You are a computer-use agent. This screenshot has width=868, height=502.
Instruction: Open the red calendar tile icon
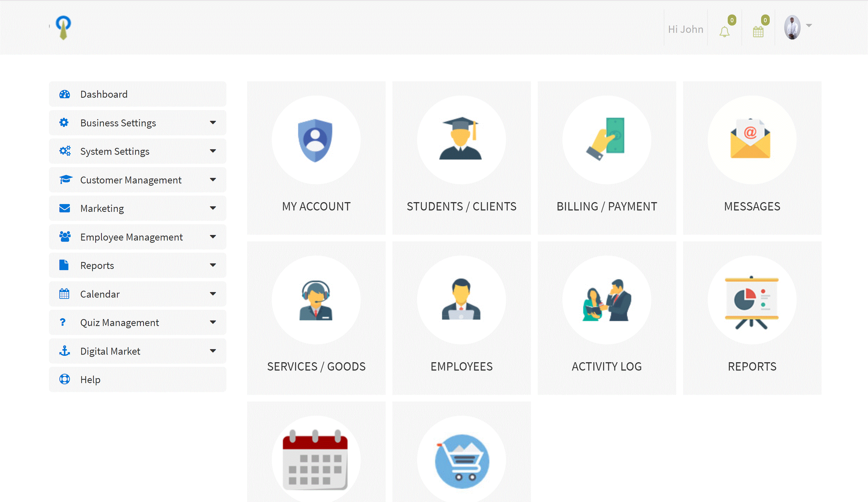pos(315,460)
